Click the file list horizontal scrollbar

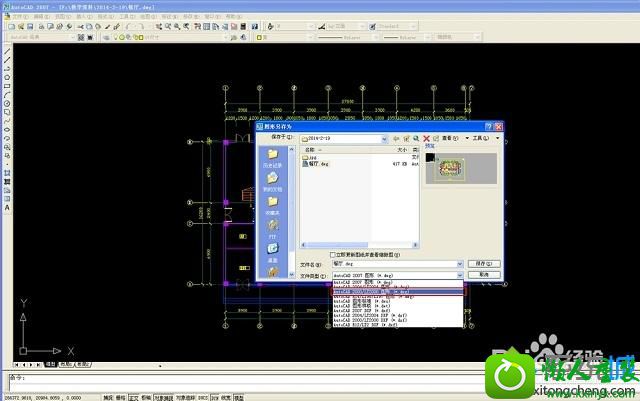359,245
